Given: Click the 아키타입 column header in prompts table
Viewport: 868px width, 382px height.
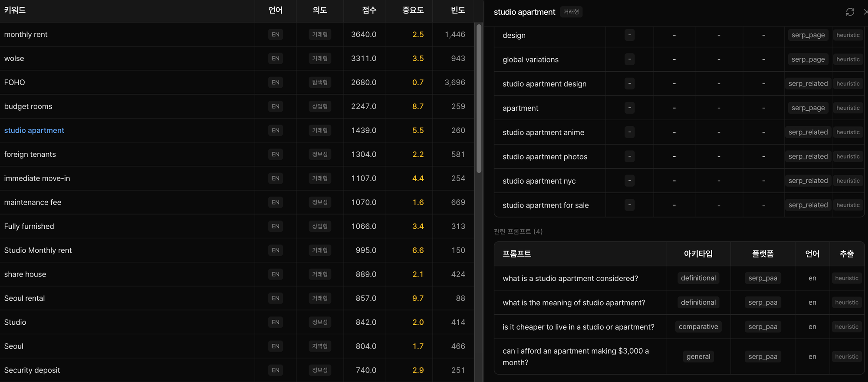Looking at the screenshot, I should click(x=698, y=254).
